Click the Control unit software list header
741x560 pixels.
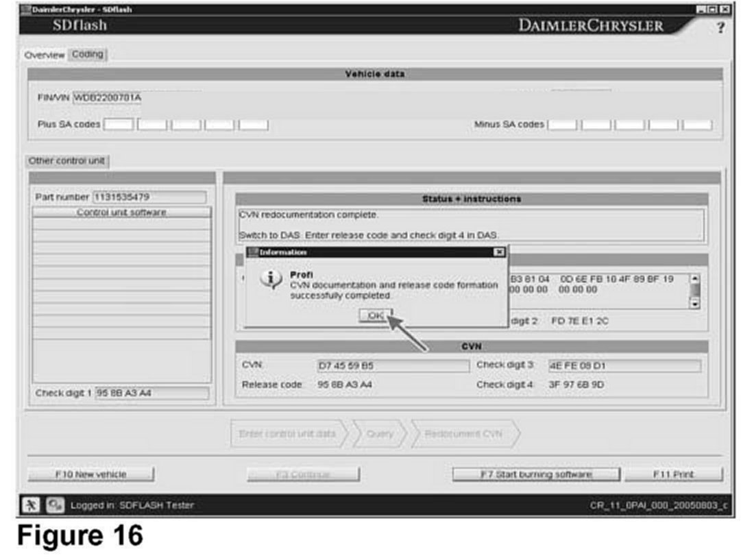[121, 212]
